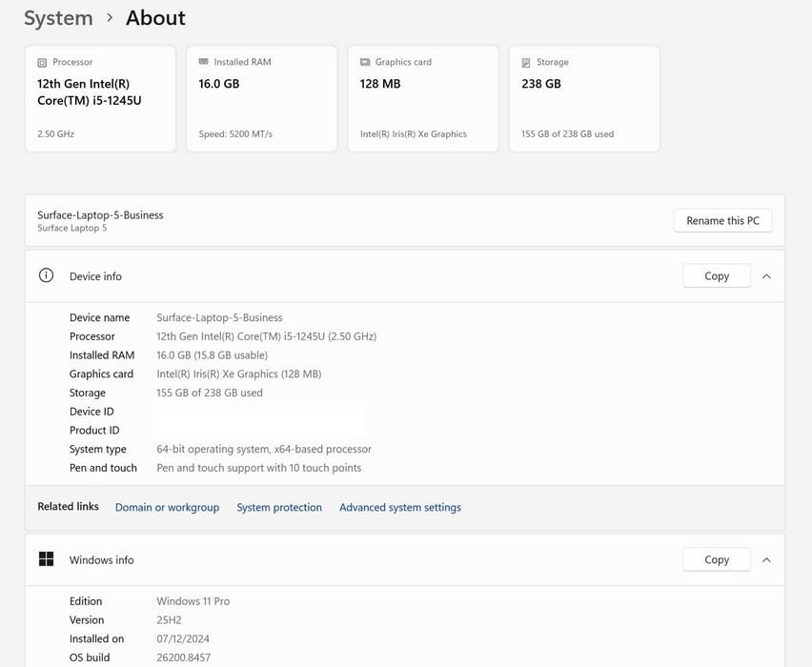Image resolution: width=812 pixels, height=667 pixels.
Task: Click the About breadcrumb title
Action: click(155, 18)
